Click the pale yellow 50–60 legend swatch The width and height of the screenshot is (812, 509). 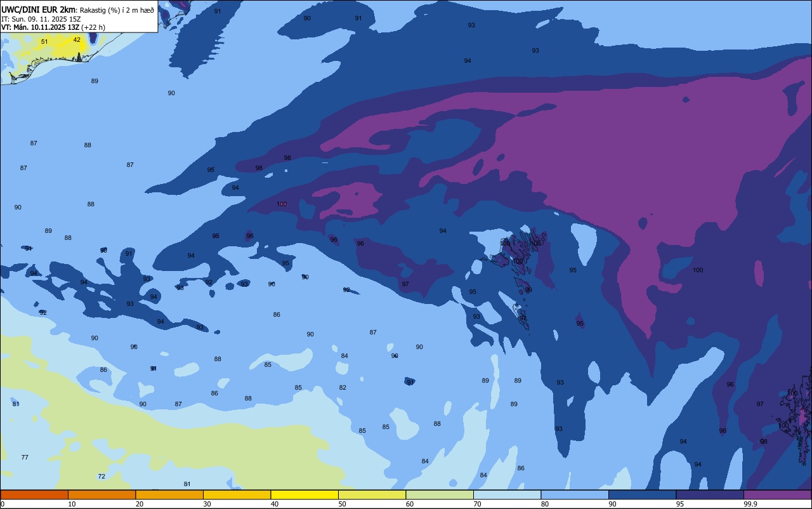372,494
